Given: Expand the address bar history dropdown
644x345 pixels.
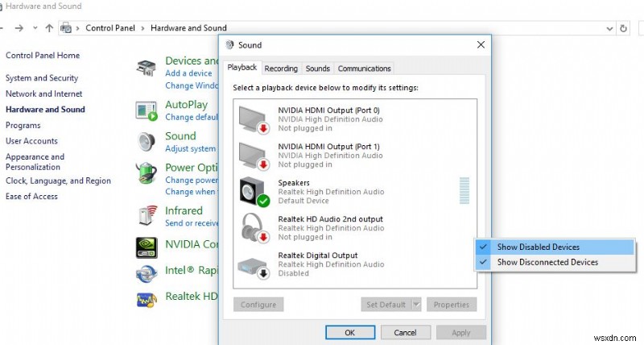Looking at the screenshot, I should tap(609, 28).
